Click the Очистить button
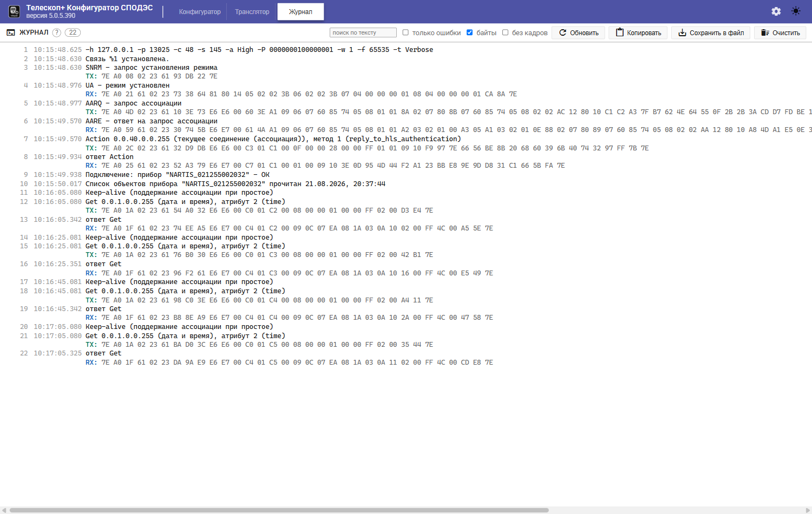 (780, 32)
